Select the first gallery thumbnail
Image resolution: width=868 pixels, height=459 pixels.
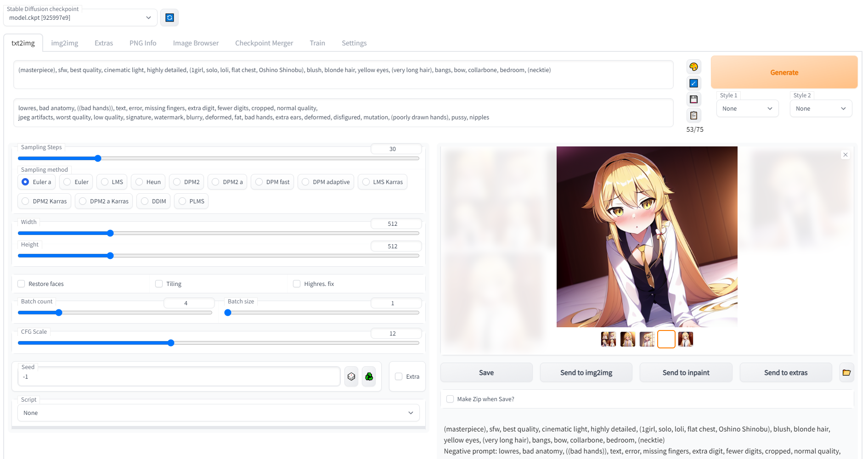tap(609, 339)
